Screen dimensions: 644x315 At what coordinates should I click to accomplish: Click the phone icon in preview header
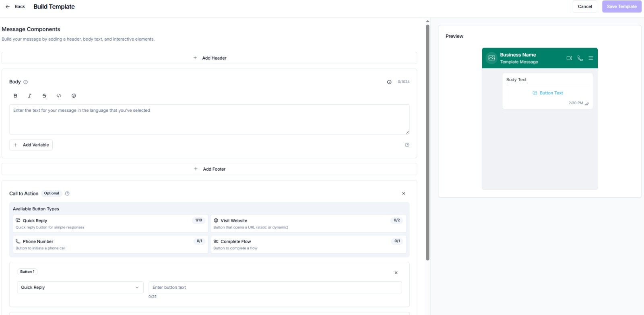(x=580, y=58)
